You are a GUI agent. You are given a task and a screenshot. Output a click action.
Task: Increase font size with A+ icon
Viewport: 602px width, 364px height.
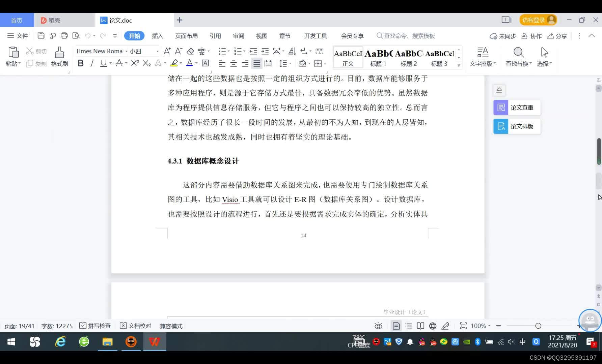tap(167, 51)
